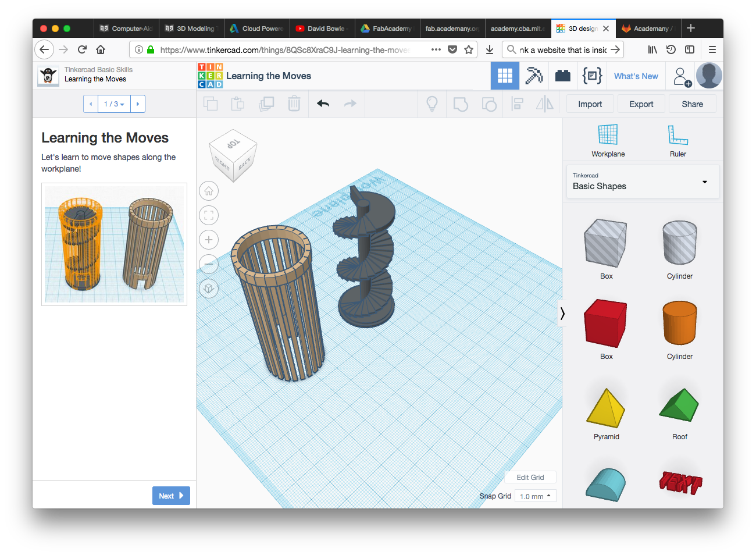Open the Basic Shapes category dropdown
Screen dimensions: 756x555
coord(643,182)
